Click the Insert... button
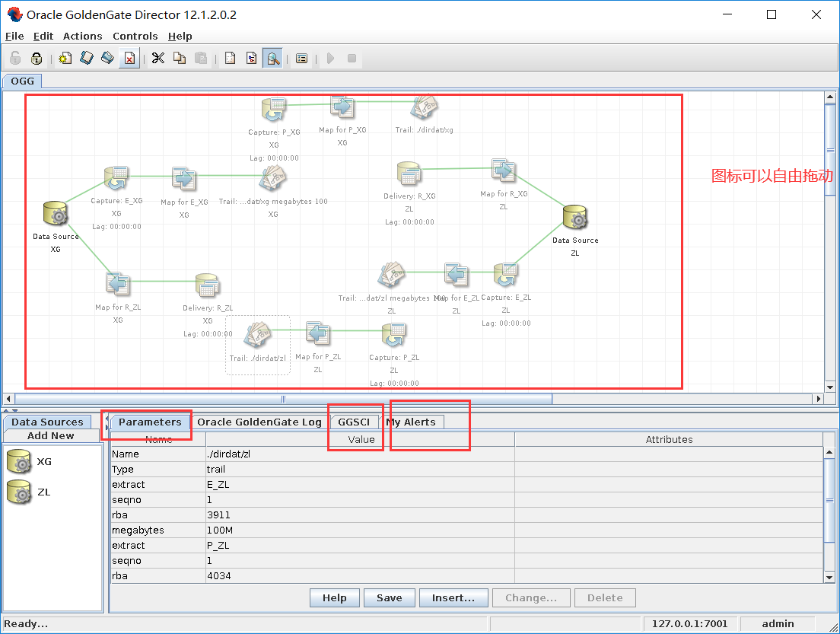This screenshot has width=840, height=634. point(453,597)
